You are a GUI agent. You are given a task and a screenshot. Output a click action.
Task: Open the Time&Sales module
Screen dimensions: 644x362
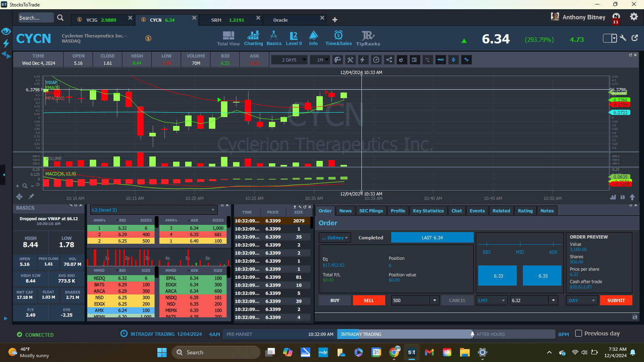pos(339,39)
